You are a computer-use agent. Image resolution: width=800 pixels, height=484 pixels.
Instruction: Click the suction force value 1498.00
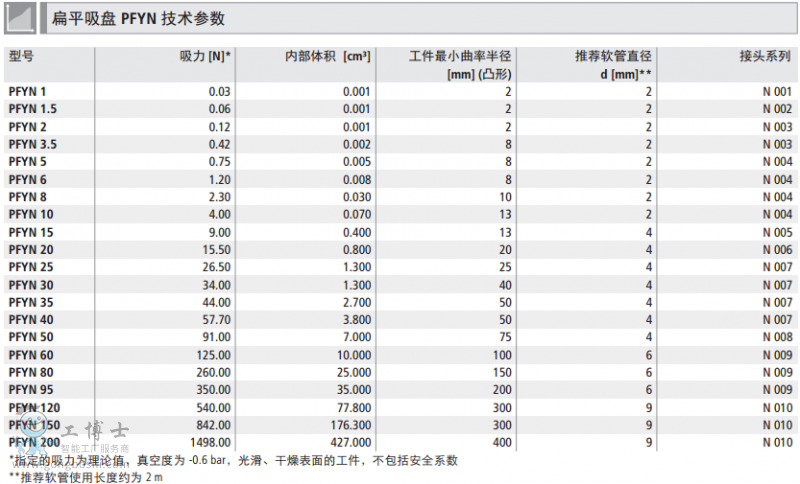208,443
